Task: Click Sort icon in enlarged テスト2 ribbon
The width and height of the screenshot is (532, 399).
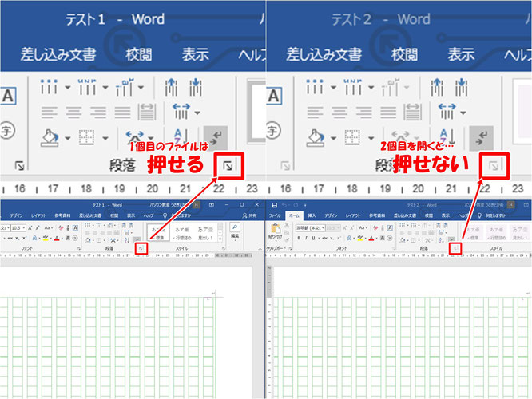Action: pyautogui.click(x=447, y=137)
